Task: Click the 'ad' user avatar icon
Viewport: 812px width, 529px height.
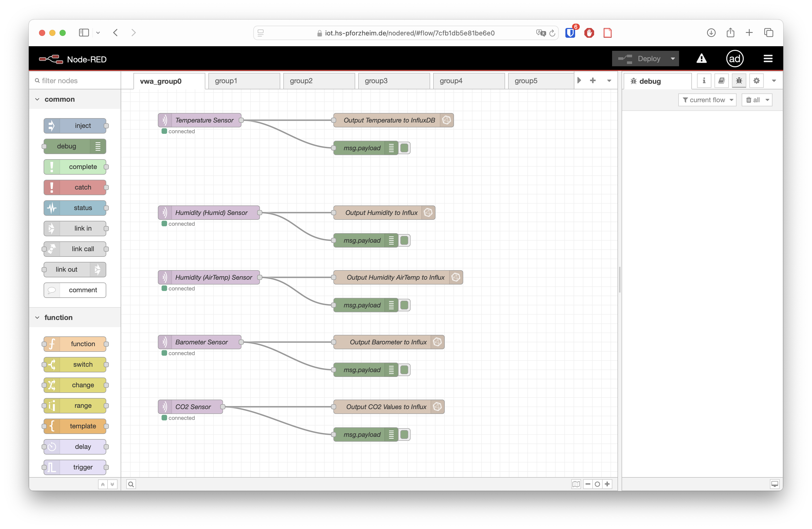Action: click(x=735, y=58)
